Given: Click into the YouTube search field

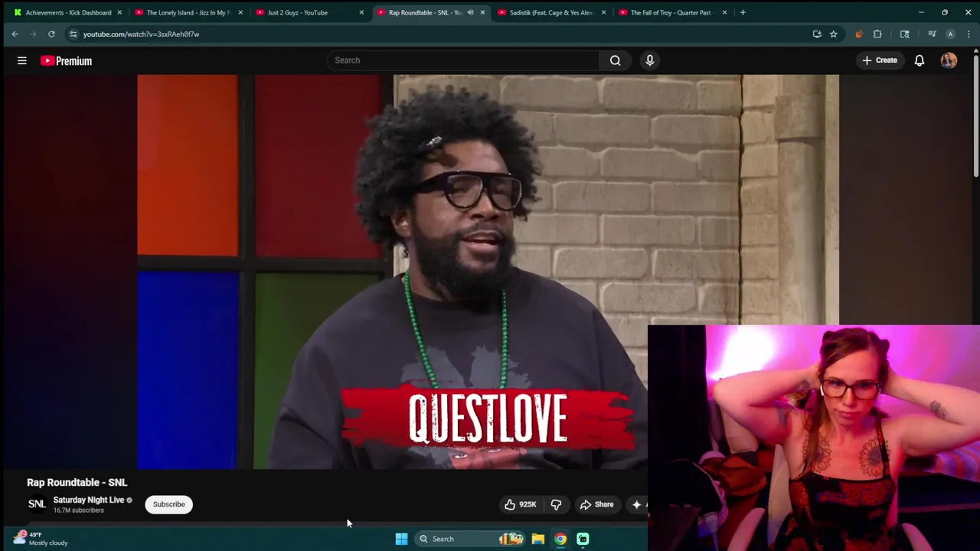Looking at the screenshot, I should pyautogui.click(x=463, y=60).
